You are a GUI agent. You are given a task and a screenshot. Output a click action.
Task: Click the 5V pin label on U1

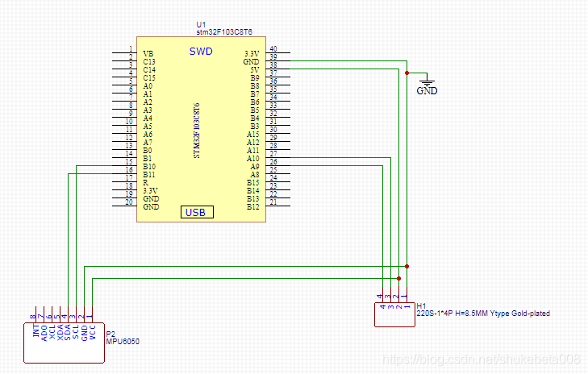(x=255, y=69)
